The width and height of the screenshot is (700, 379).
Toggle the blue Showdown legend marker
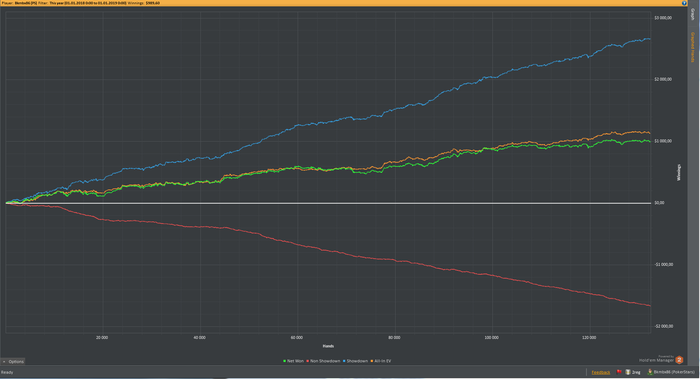(344, 361)
